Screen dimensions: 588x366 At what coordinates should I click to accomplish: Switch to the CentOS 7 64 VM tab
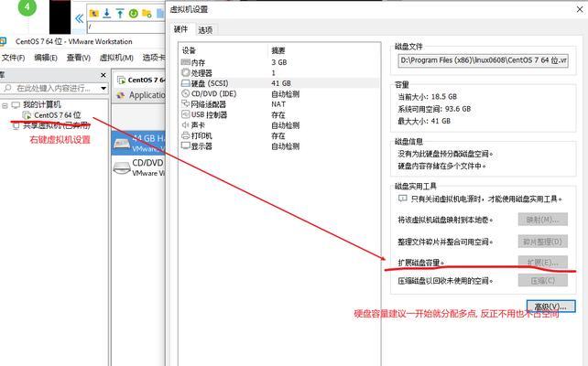(141, 80)
